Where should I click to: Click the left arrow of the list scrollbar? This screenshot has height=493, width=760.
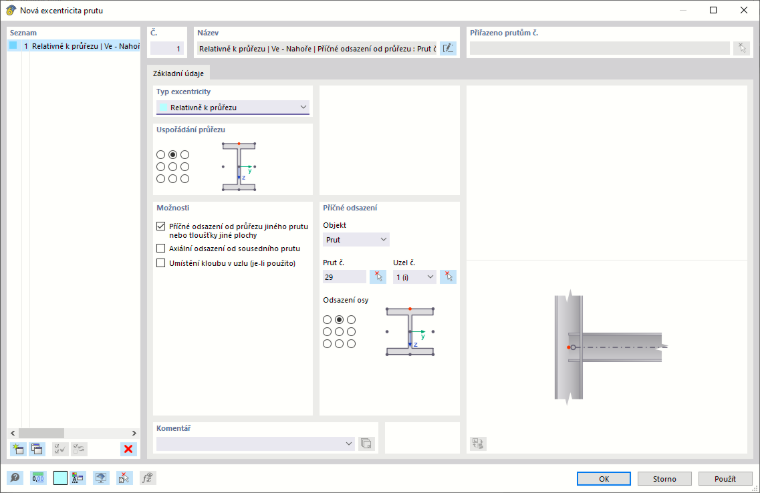coord(13,433)
